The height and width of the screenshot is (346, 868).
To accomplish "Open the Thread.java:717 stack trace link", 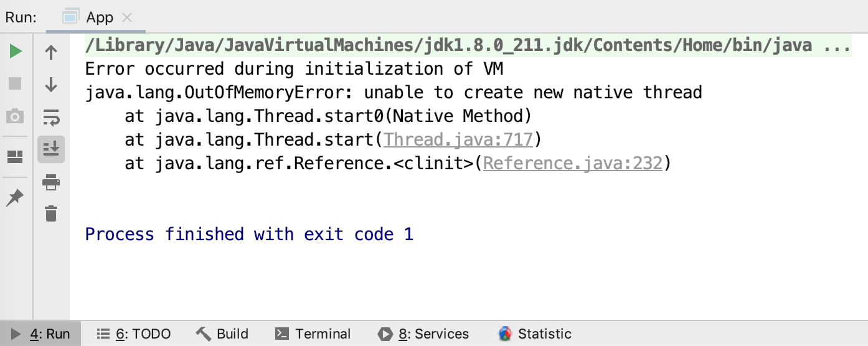I will (x=458, y=139).
